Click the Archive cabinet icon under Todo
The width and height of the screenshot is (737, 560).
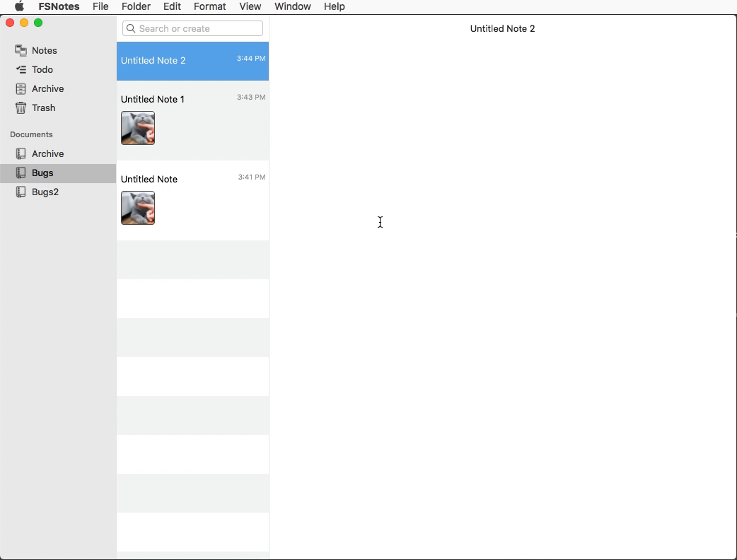(x=21, y=89)
